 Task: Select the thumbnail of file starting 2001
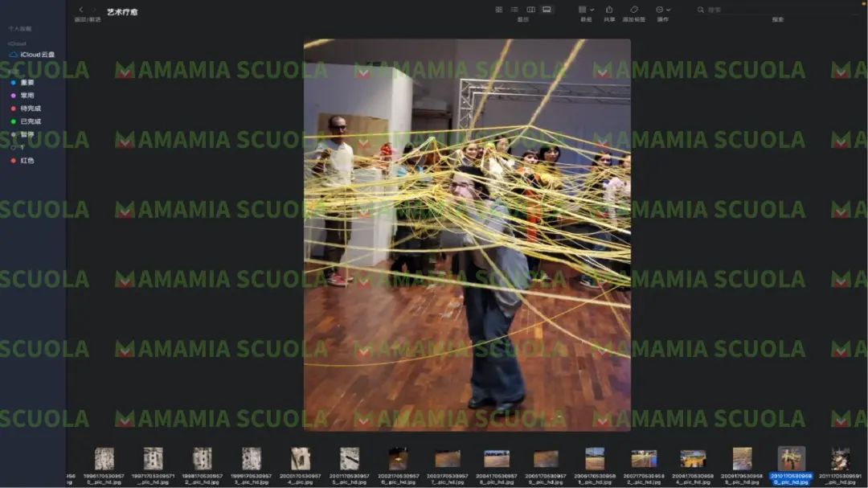(x=350, y=458)
